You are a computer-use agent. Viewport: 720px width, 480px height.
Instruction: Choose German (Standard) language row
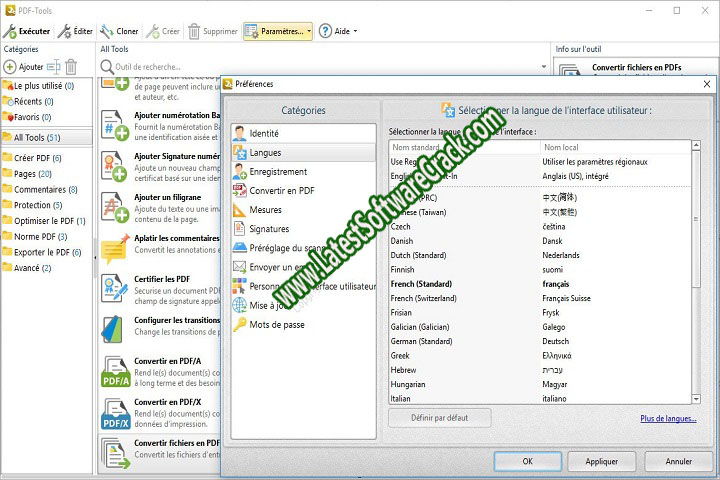pos(540,341)
